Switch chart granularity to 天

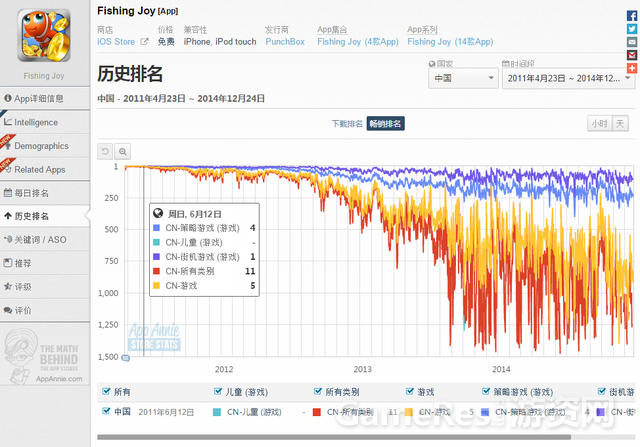(620, 124)
